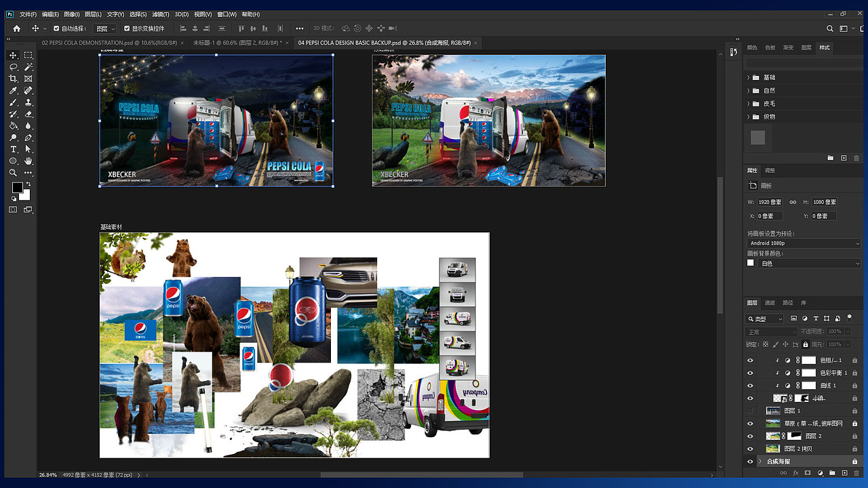Click the Home icon in options bar

[x=17, y=28]
